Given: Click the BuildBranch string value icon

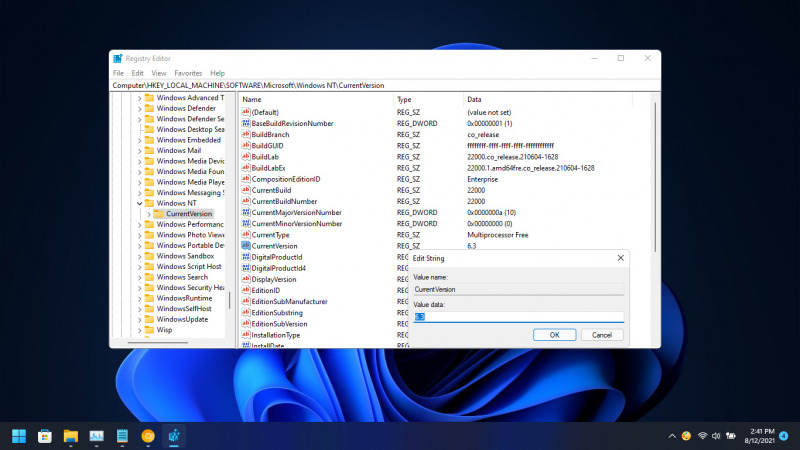Looking at the screenshot, I should tap(246, 134).
